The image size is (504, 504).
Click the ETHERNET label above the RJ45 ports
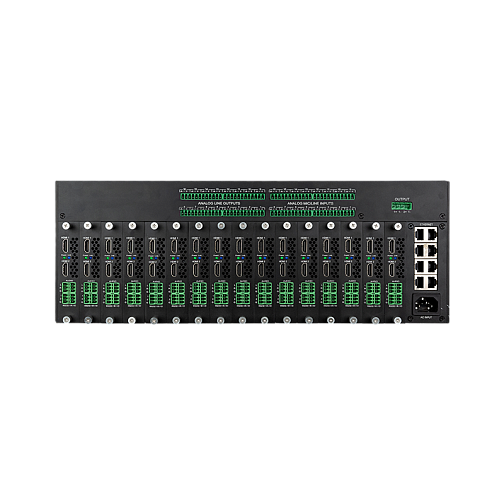(x=426, y=225)
